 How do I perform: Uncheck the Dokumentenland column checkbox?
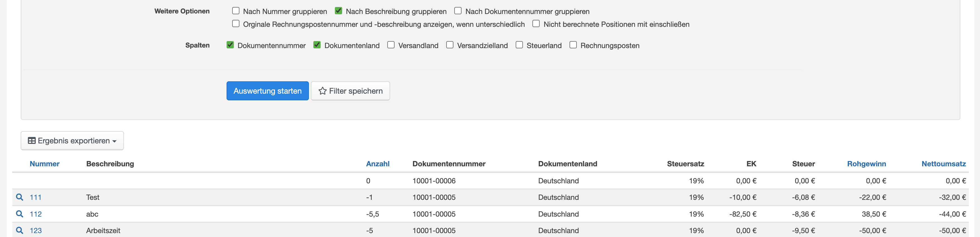point(317,45)
